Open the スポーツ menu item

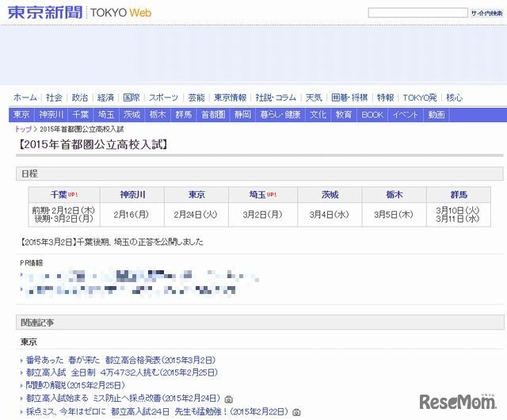coord(163,97)
